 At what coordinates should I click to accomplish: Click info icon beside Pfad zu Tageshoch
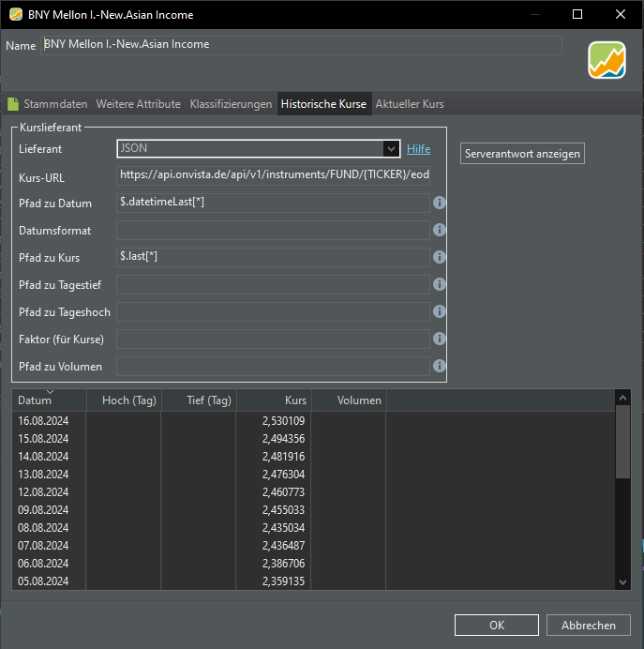pos(439,311)
